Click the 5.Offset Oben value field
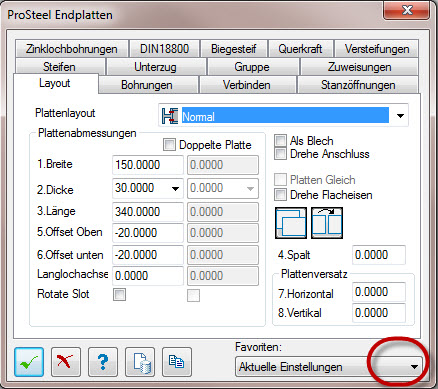The height and width of the screenshot is (389, 438). [x=148, y=233]
